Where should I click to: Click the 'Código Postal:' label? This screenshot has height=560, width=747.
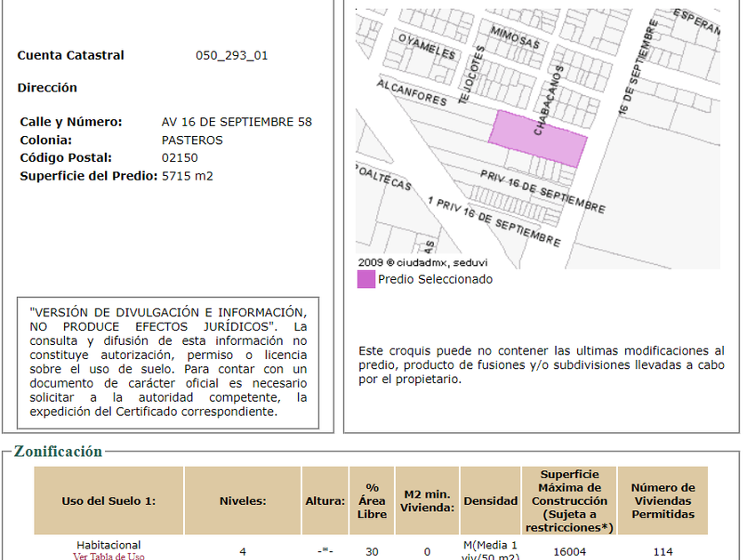click(x=66, y=157)
